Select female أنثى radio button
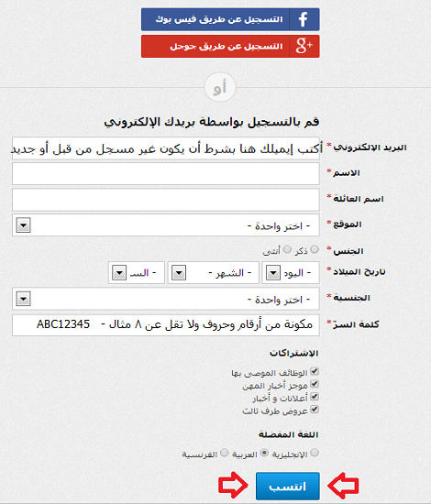The height and width of the screenshot is (504, 431). coord(287,249)
